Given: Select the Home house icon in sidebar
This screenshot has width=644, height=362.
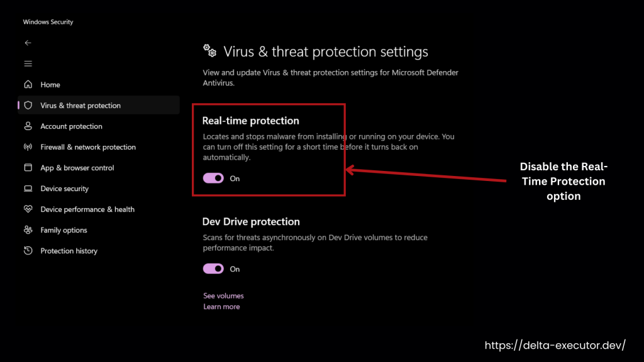Looking at the screenshot, I should click(28, 84).
